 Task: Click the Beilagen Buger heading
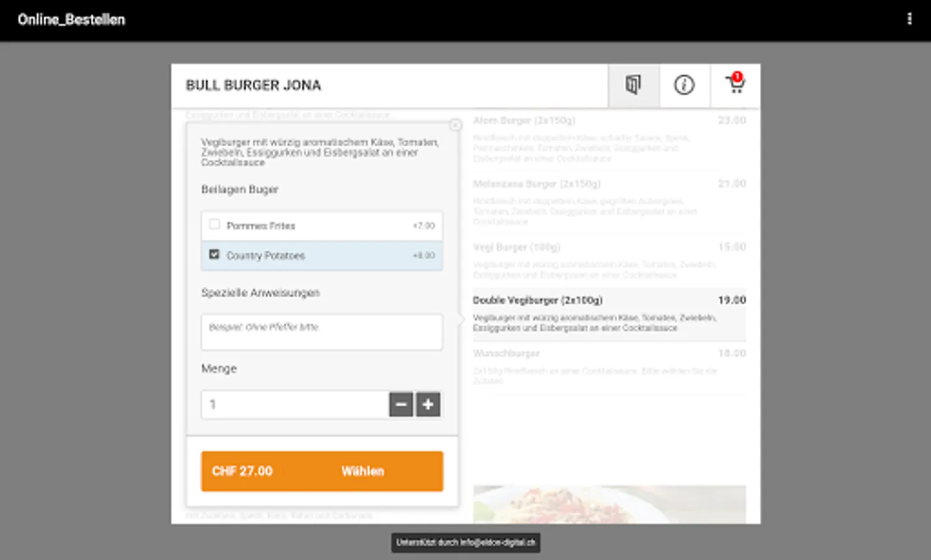240,189
